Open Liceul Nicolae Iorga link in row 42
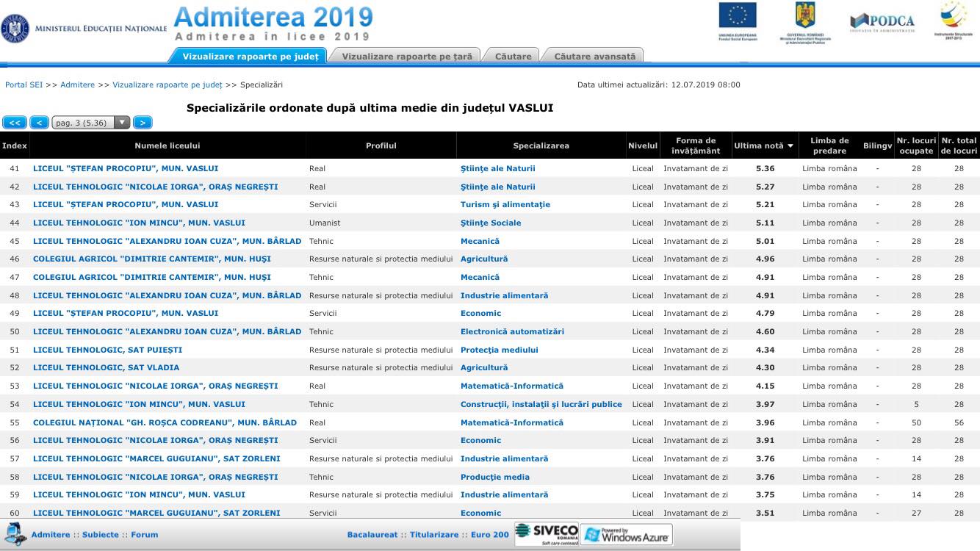 coord(156,187)
